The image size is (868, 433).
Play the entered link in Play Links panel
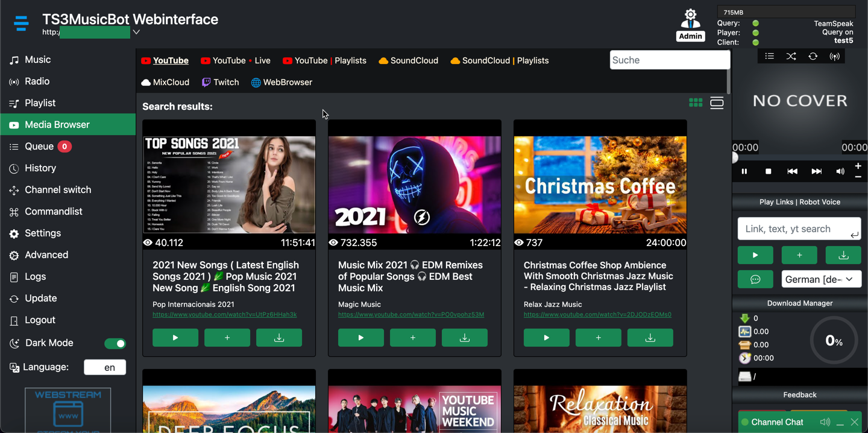coord(755,255)
